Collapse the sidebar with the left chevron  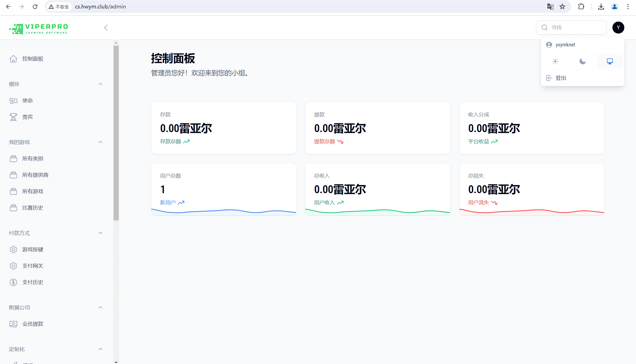(106, 28)
